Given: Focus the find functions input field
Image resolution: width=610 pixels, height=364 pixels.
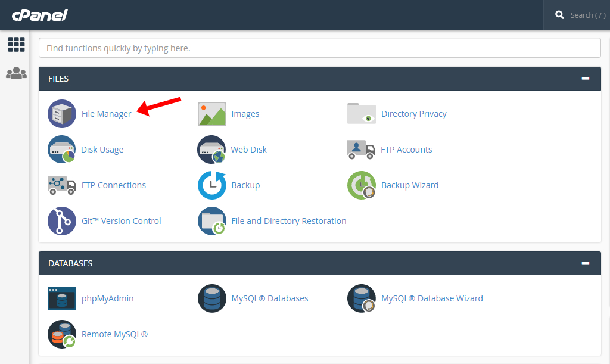Looking at the screenshot, I should tap(319, 48).
